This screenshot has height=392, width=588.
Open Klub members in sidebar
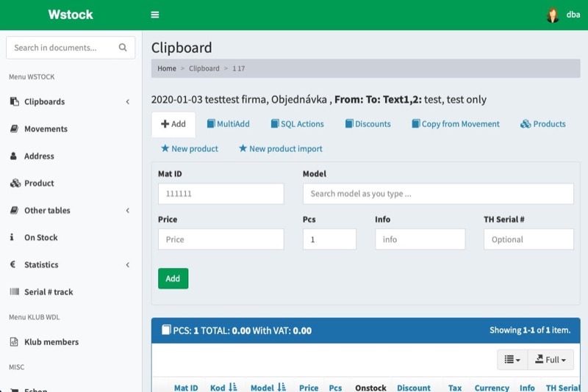pos(44,342)
